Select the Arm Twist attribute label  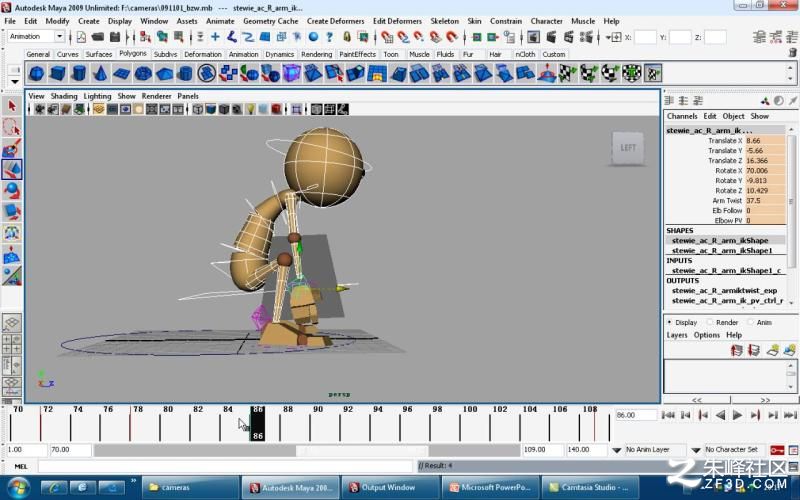click(x=727, y=201)
